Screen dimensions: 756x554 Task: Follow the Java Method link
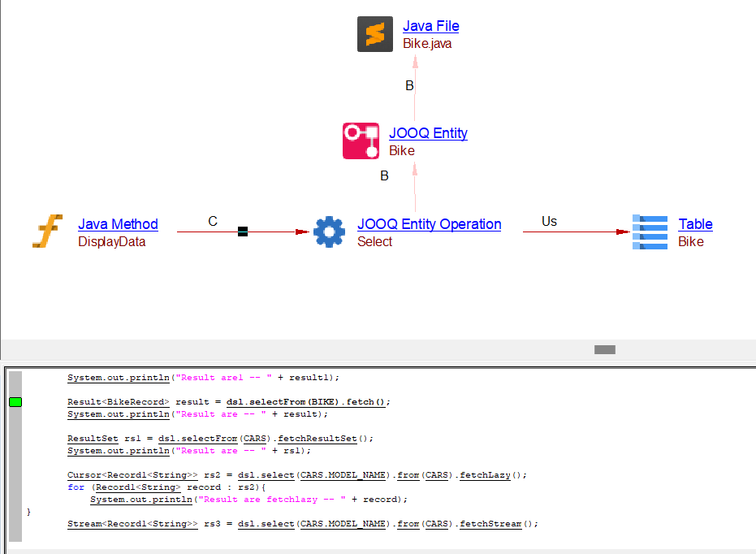tap(118, 224)
